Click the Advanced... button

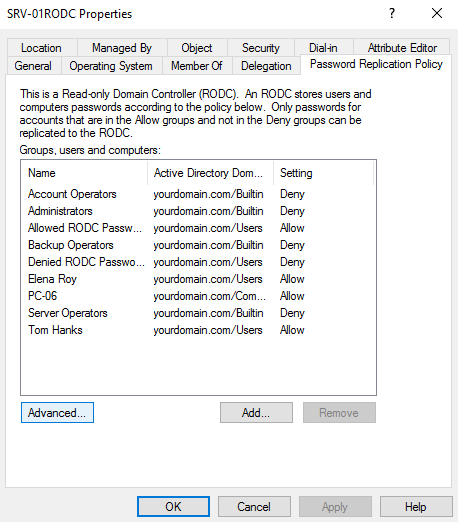click(x=57, y=413)
